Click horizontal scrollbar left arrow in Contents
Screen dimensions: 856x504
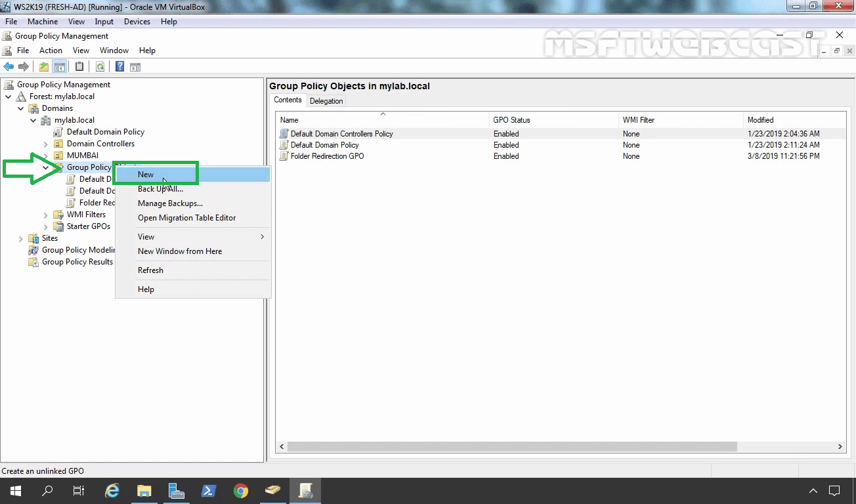pyautogui.click(x=282, y=446)
